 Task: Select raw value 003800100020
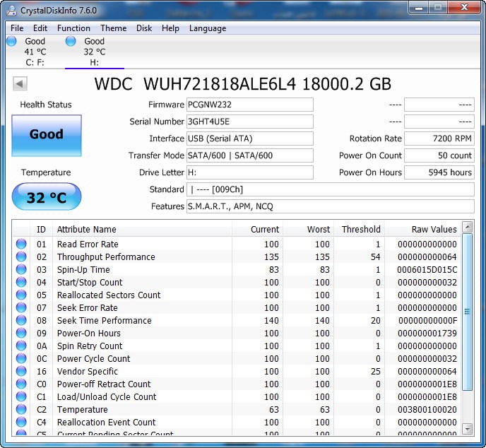427,410
